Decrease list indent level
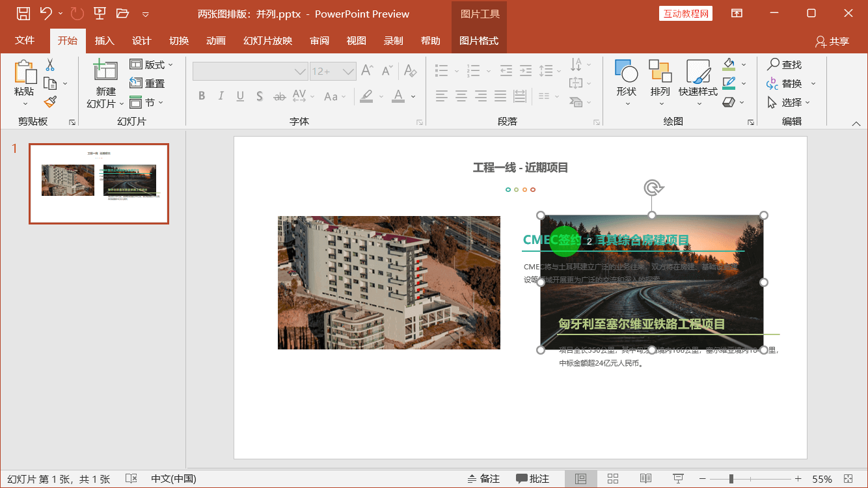 click(x=506, y=70)
